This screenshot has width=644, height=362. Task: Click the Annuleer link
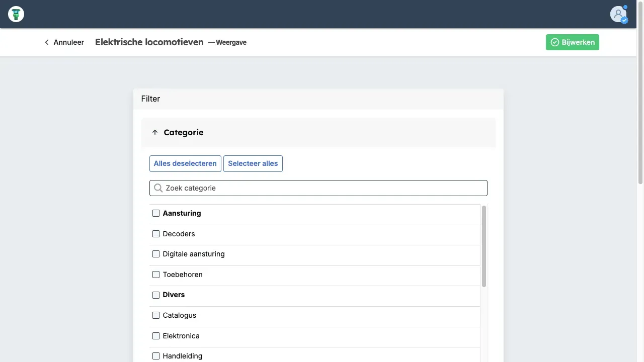[68, 43]
